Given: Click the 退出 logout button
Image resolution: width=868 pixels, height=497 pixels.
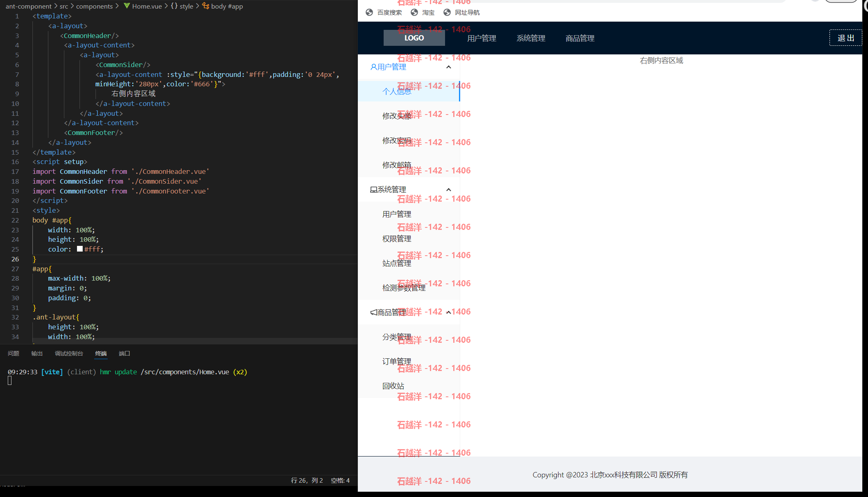Looking at the screenshot, I should 845,38.
